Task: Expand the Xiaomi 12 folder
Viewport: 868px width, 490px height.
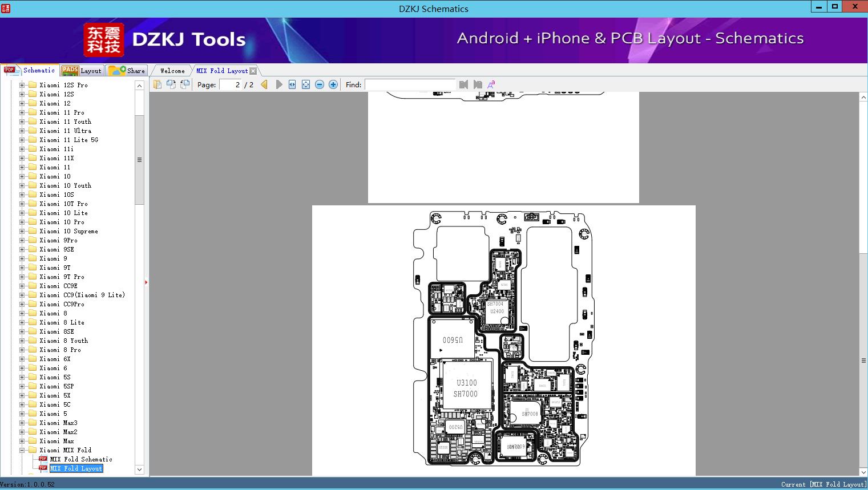Action: 22,103
